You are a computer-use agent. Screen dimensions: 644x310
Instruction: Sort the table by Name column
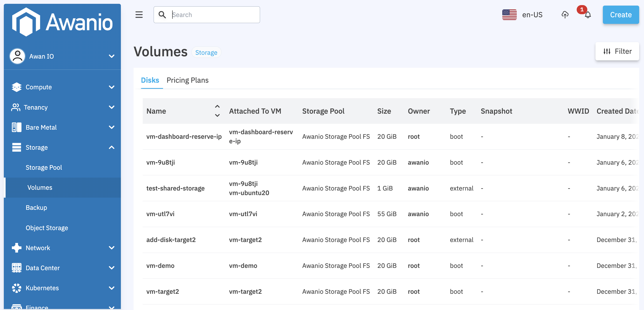point(217,111)
